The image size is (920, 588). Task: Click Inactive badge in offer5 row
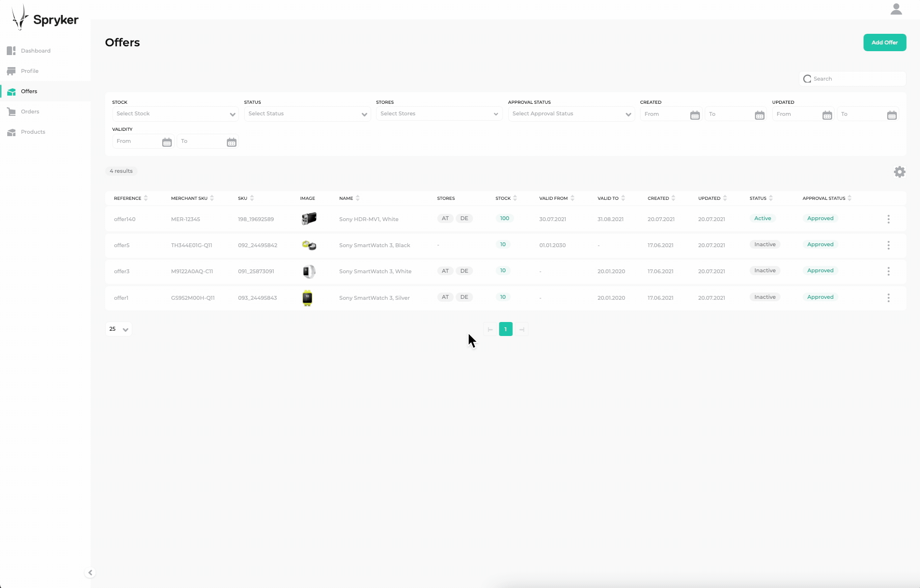(x=765, y=244)
